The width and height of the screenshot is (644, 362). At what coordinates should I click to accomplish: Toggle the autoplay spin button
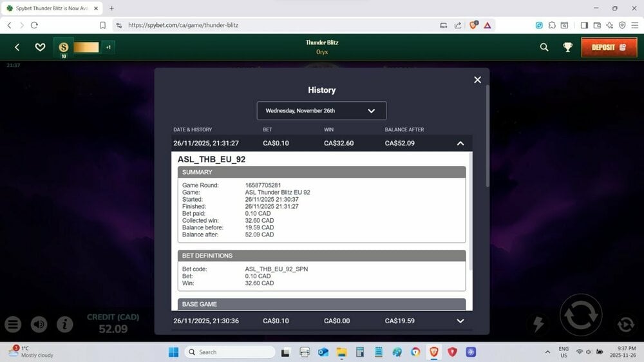pos(625,325)
